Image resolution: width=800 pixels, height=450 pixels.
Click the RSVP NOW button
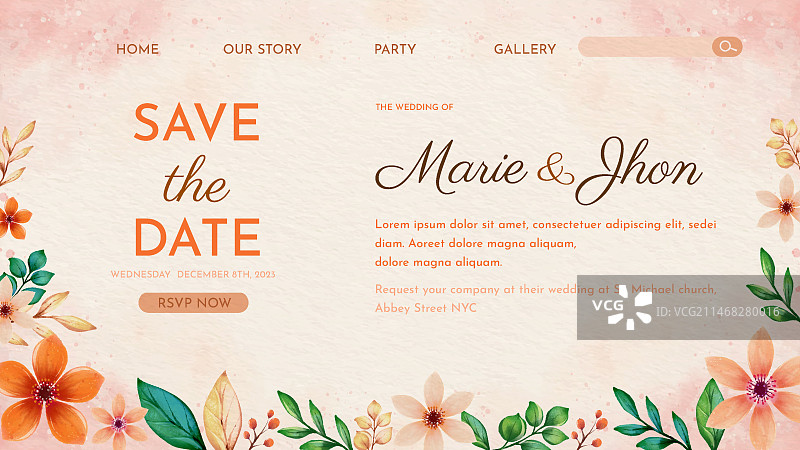coord(193,303)
